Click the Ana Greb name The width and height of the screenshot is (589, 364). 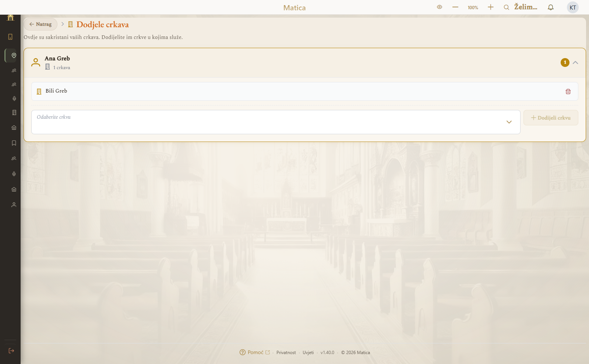pyautogui.click(x=57, y=58)
